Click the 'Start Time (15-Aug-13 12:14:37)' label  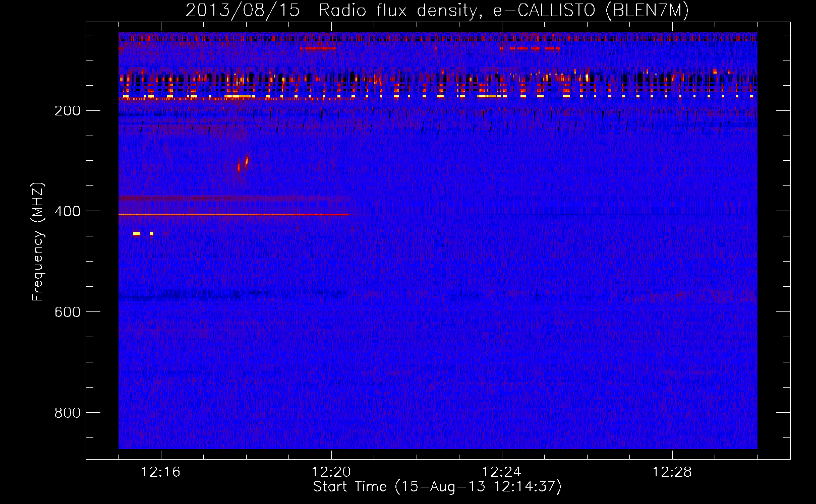[437, 487]
